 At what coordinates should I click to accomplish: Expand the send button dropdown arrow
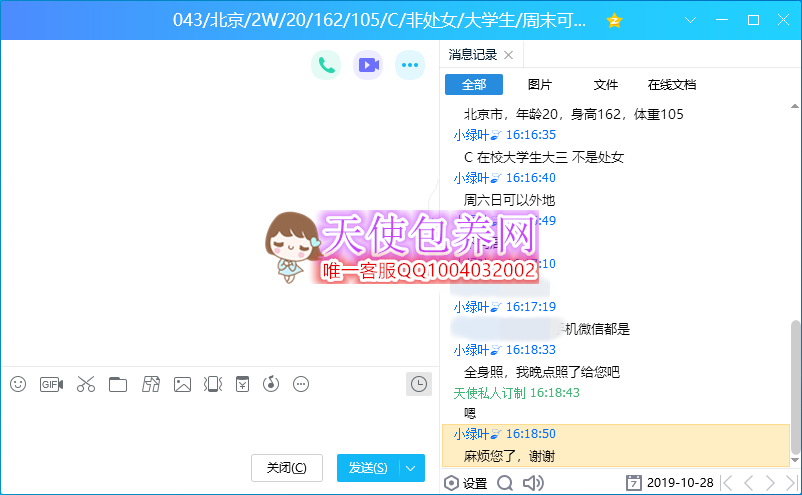click(411, 468)
